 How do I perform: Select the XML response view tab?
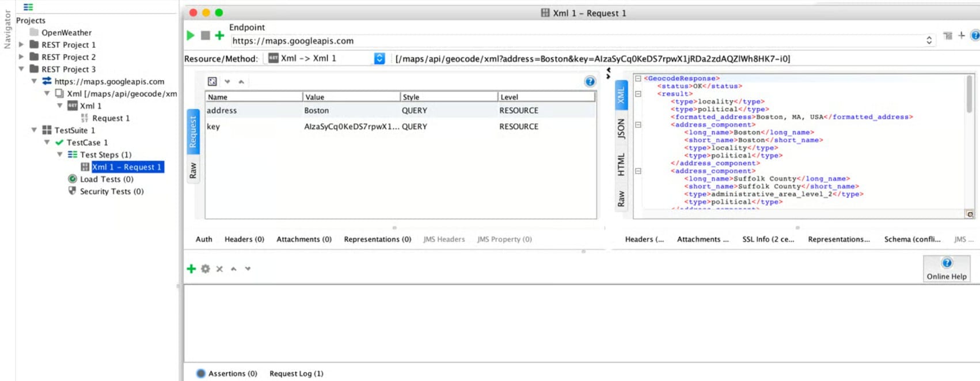(621, 96)
